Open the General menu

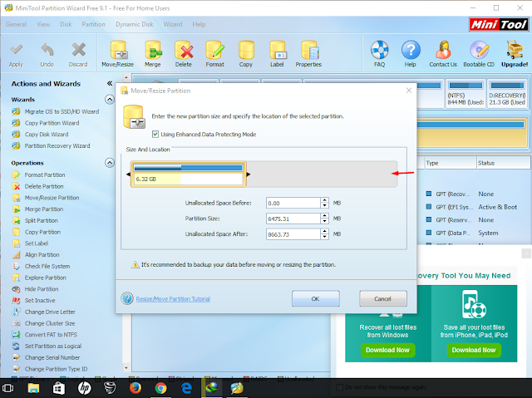tap(16, 24)
